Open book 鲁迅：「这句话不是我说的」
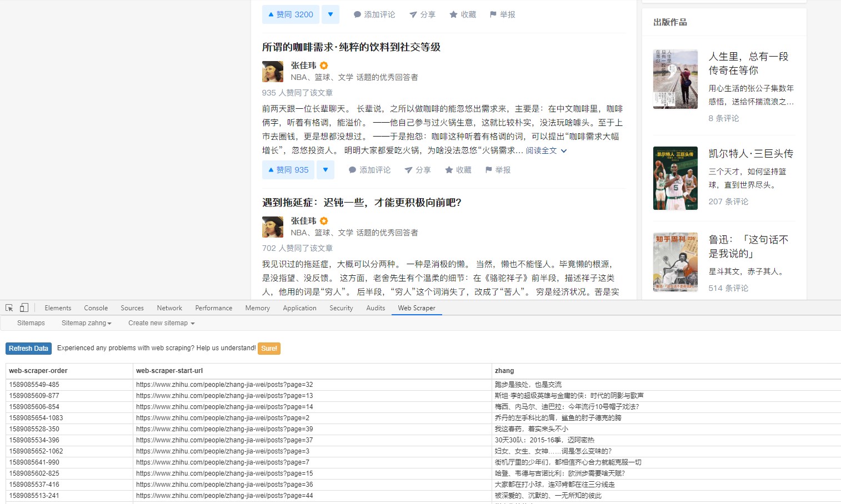The height and width of the screenshot is (504, 841). point(748,246)
